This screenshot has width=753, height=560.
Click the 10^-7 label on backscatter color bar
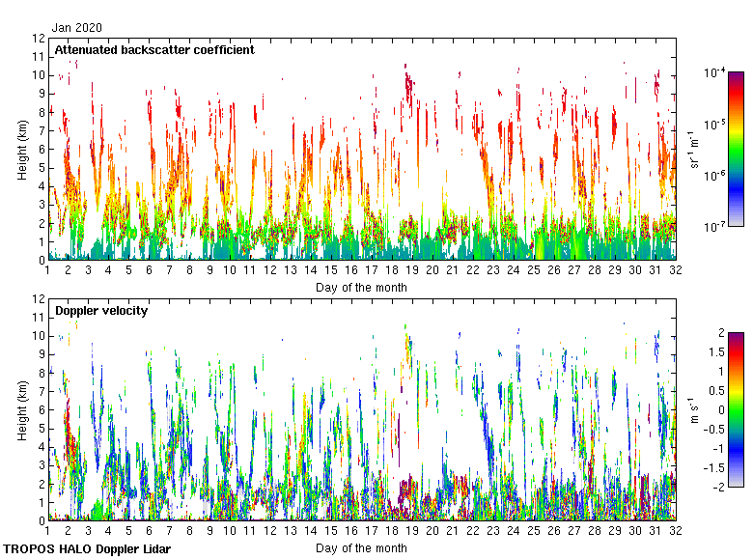tap(715, 227)
